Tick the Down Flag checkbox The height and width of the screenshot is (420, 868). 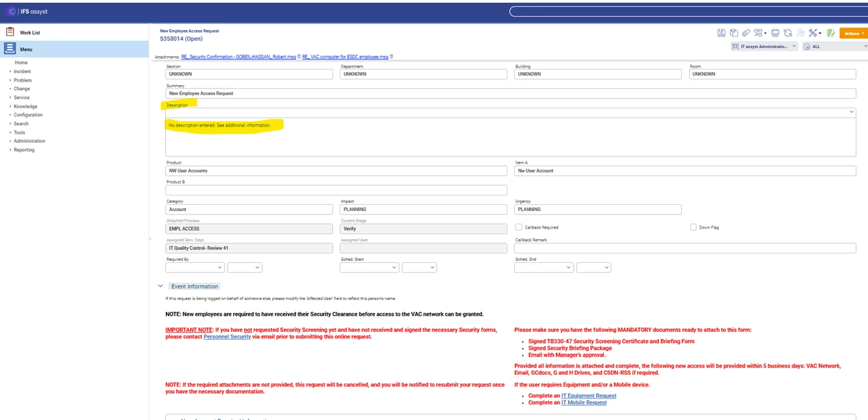point(693,227)
